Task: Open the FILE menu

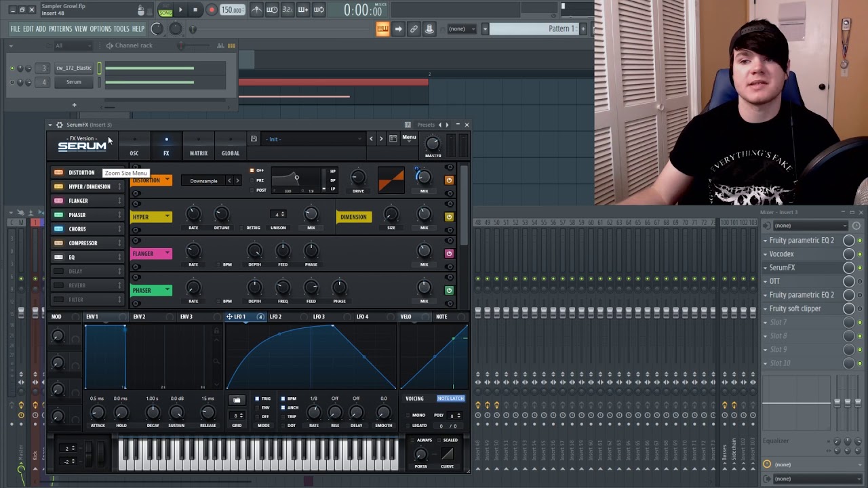Action: click(15, 28)
